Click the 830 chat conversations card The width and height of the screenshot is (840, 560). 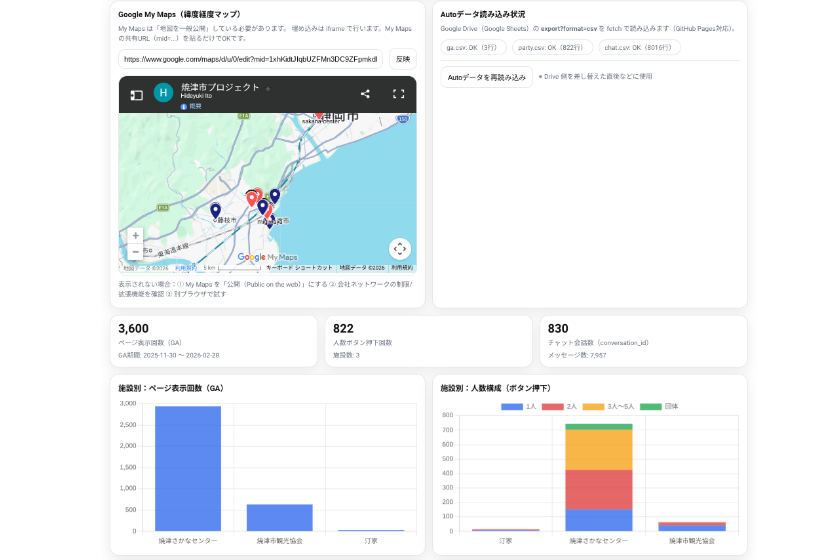coord(643,341)
